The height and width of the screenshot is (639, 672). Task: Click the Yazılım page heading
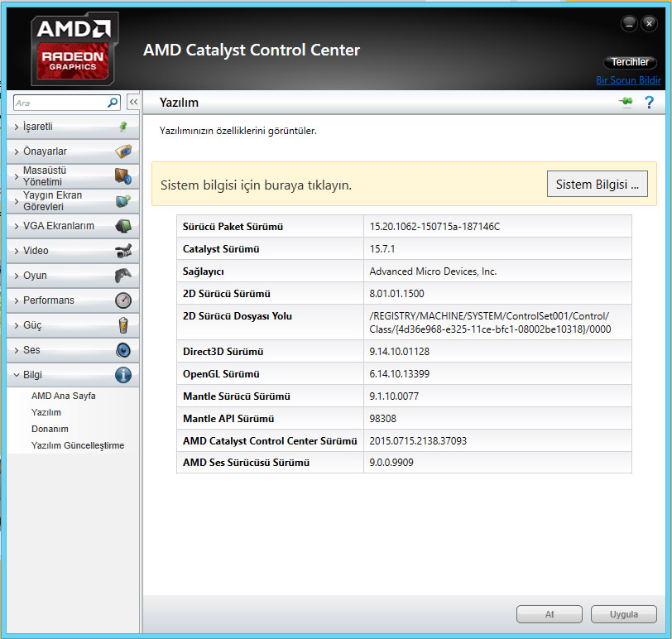(179, 103)
